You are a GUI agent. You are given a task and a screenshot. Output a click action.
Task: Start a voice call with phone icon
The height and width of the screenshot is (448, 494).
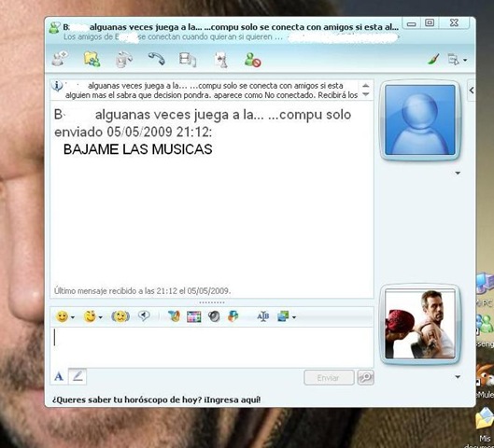coord(157,59)
